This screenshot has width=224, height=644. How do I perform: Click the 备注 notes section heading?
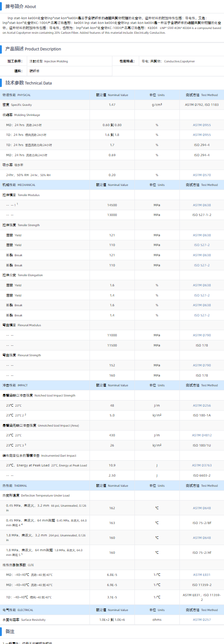point(10,631)
